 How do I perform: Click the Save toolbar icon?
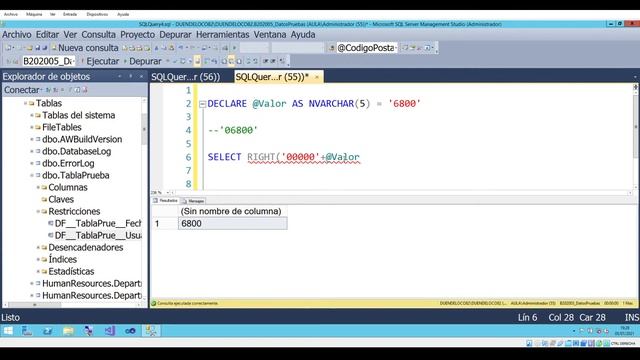[x=38, y=48]
